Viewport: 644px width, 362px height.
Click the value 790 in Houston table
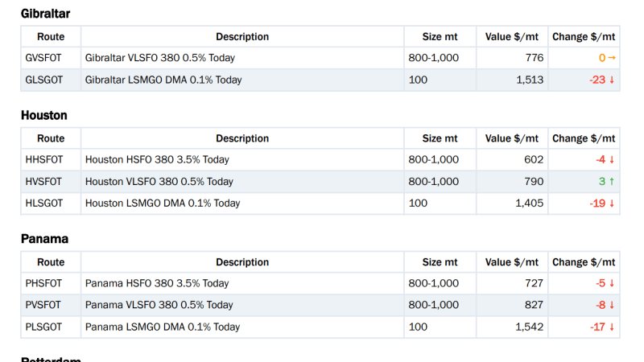(534, 182)
